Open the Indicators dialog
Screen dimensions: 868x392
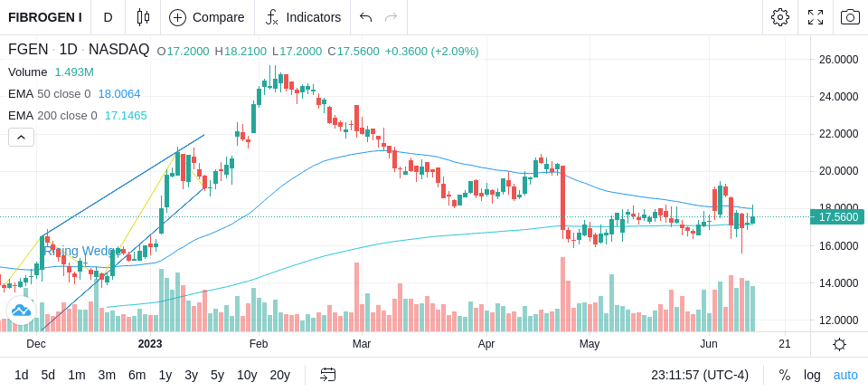coord(303,17)
